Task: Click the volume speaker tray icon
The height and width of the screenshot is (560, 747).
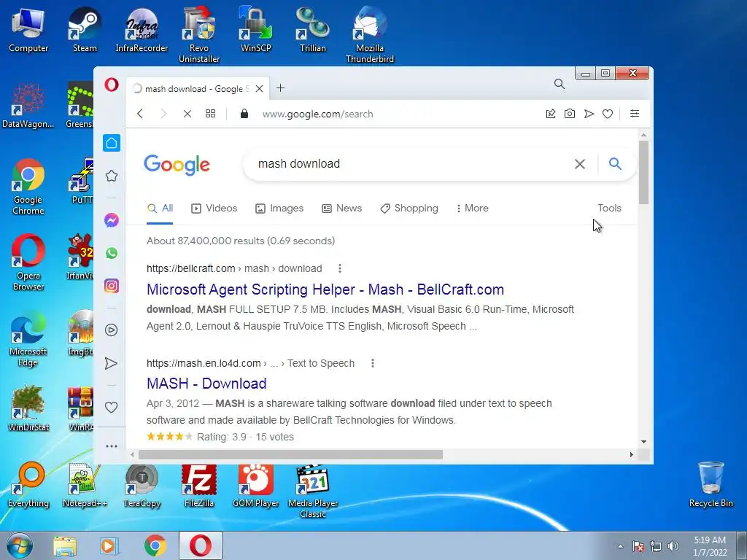Action: [673, 546]
